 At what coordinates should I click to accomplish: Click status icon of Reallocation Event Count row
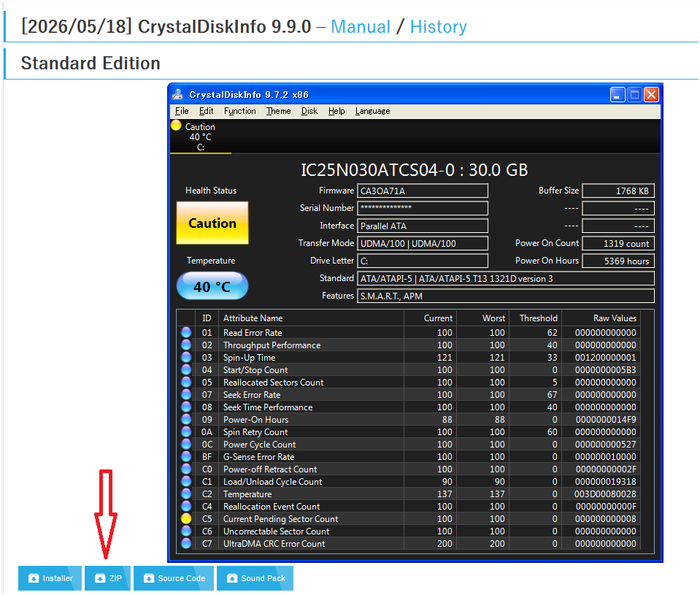[x=186, y=507]
